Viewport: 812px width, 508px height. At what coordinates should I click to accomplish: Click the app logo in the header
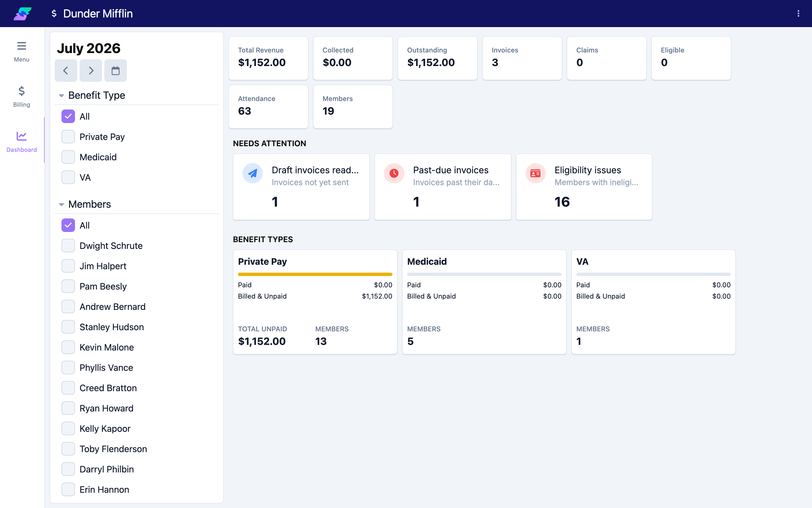pos(23,14)
